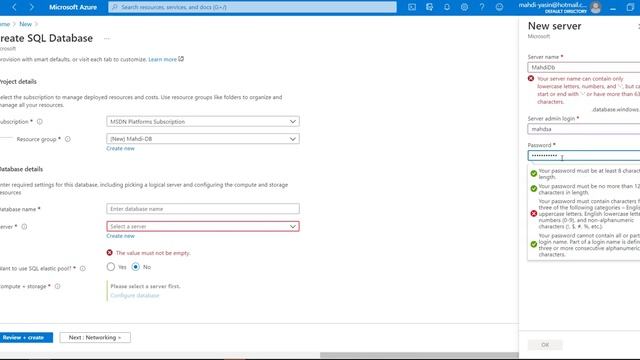Image resolution: width=640 pixels, height=360 pixels.
Task: Show the info tooltip next to Resource group
Action: point(68,139)
